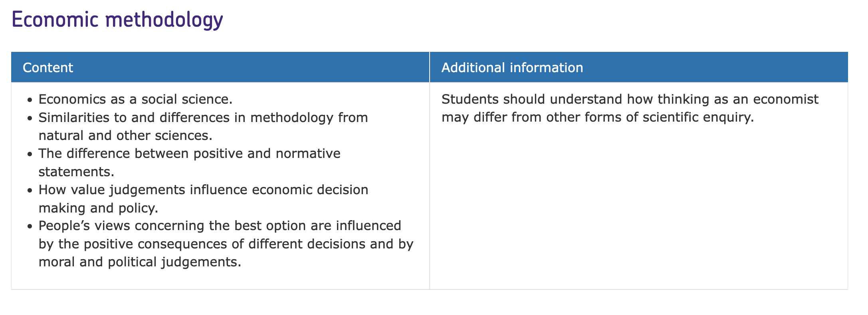Image resolution: width=868 pixels, height=315 pixels.
Task: Click the bullet dot beside How value judgements
Action: pos(30,190)
